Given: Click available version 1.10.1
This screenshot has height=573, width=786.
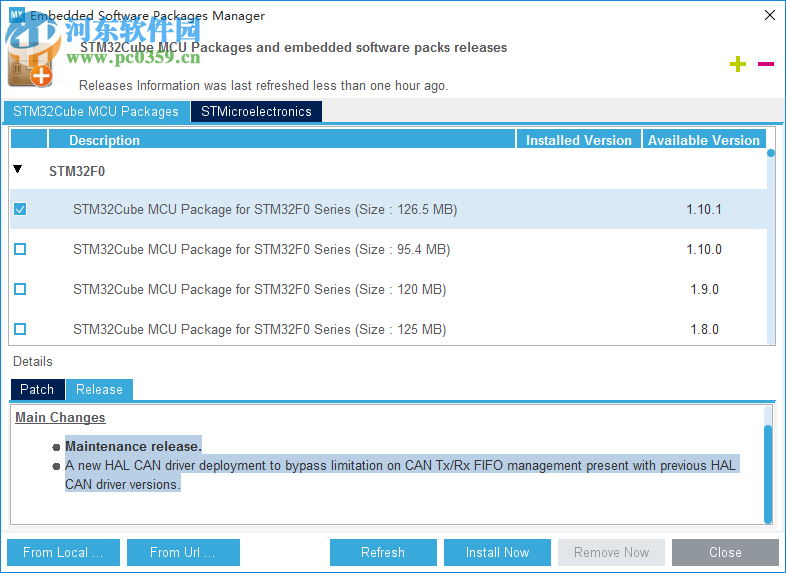Looking at the screenshot, I should (x=704, y=209).
